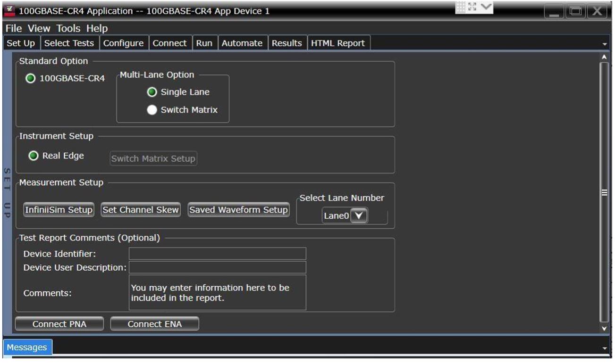Click the Device Identifier input field
Image resolution: width=615 pixels, height=364 pixels.
click(217, 254)
